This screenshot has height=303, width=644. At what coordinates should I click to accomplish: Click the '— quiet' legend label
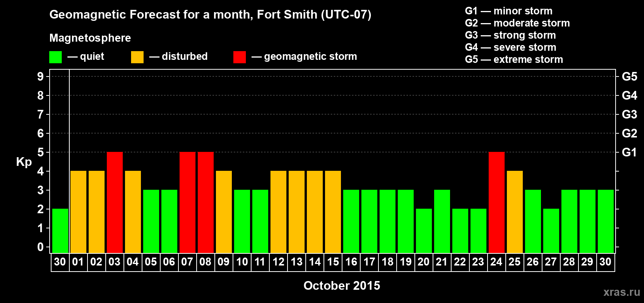[x=86, y=56]
